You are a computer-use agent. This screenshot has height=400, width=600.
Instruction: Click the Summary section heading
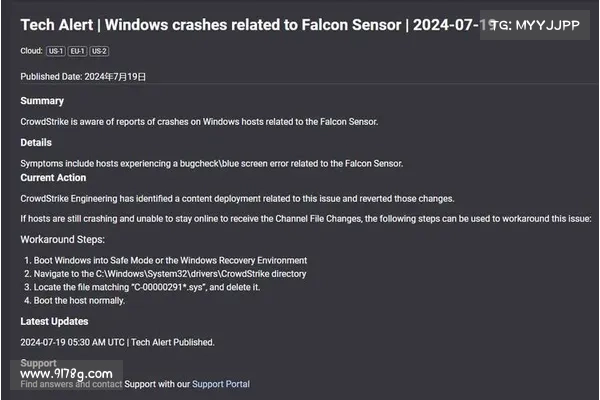(x=42, y=101)
